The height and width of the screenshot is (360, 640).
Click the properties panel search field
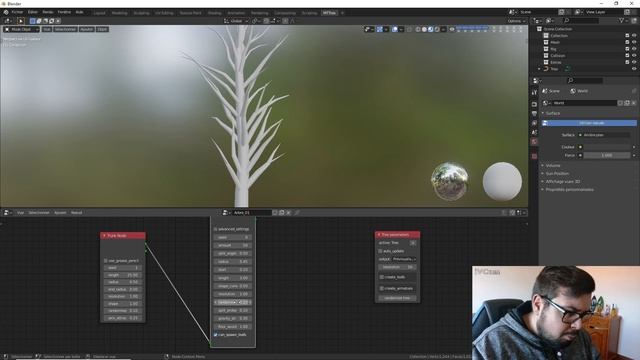tap(585, 80)
